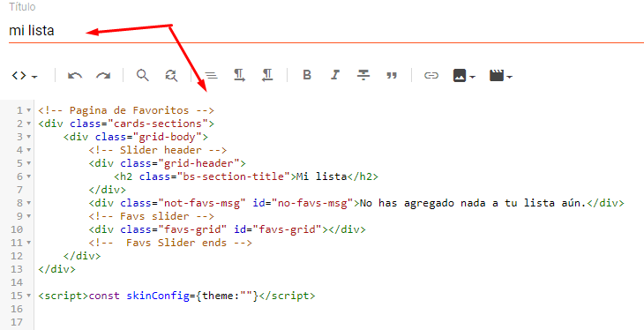This screenshot has height=330, width=644.
Task: Click the find and replace icon
Action: click(x=171, y=75)
